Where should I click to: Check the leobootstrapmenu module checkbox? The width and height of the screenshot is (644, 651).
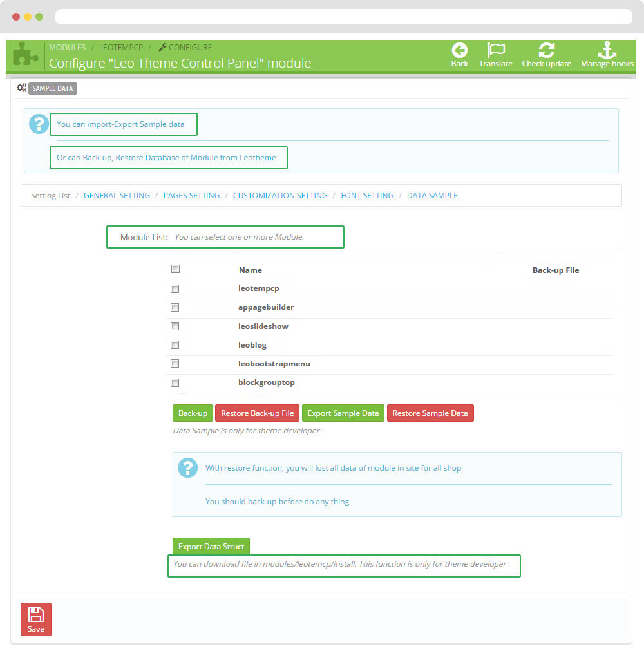click(x=175, y=363)
